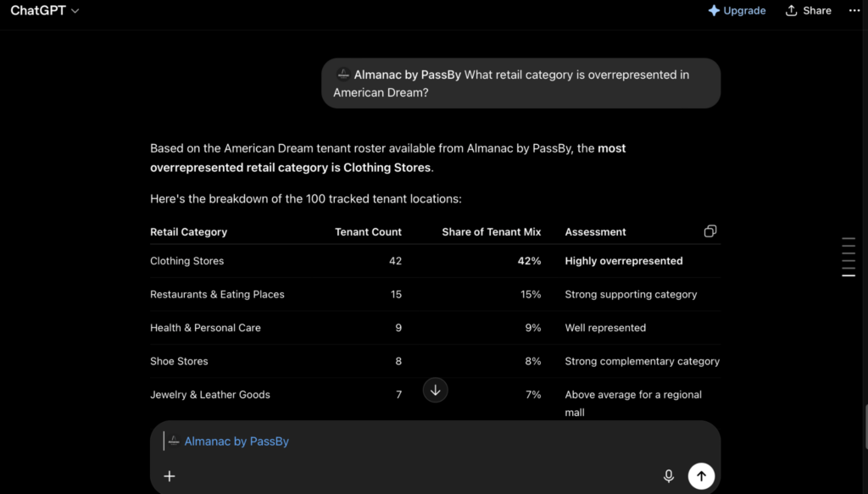This screenshot has height=494, width=868.
Task: Click the Jewelry & Leather Goods cell
Action: 210,394
